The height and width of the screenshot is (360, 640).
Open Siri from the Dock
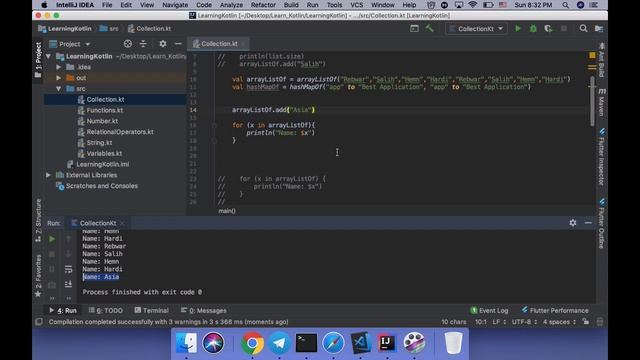click(x=213, y=343)
